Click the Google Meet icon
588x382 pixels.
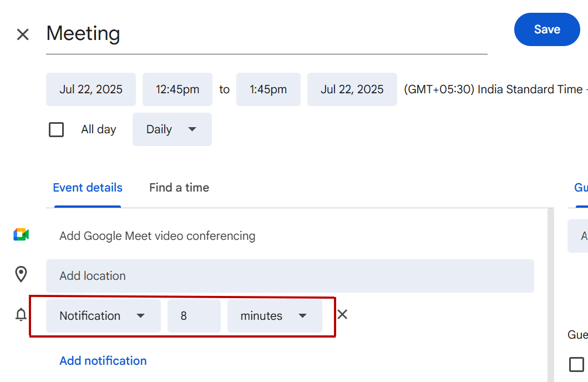pyautogui.click(x=22, y=234)
